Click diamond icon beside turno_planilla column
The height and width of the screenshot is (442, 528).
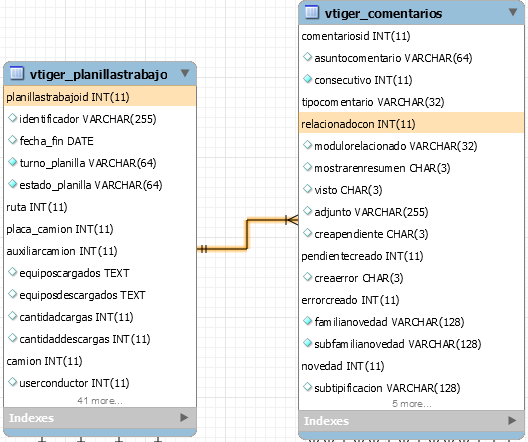[12, 162]
